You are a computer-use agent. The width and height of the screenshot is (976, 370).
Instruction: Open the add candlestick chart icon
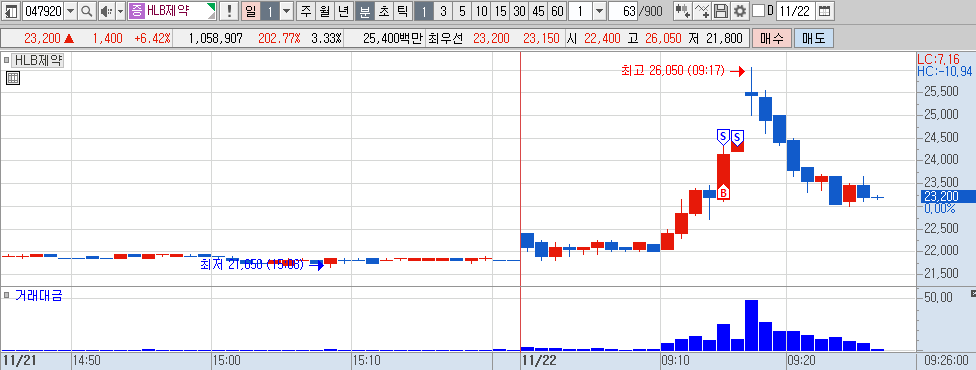[x=683, y=11]
